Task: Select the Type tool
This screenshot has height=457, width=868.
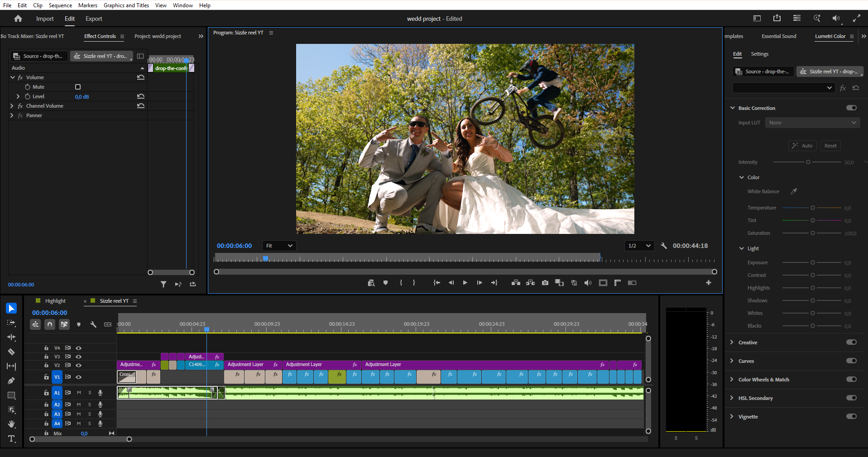Action: (x=11, y=438)
